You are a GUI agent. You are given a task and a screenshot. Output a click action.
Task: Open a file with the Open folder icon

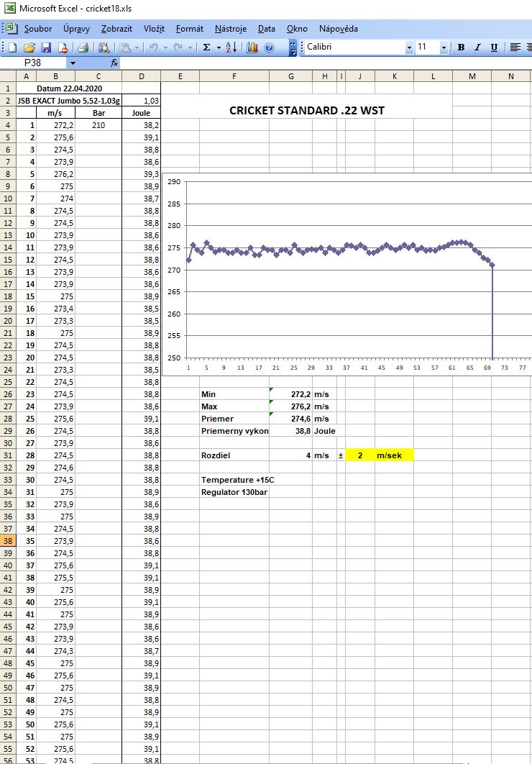pos(29,47)
